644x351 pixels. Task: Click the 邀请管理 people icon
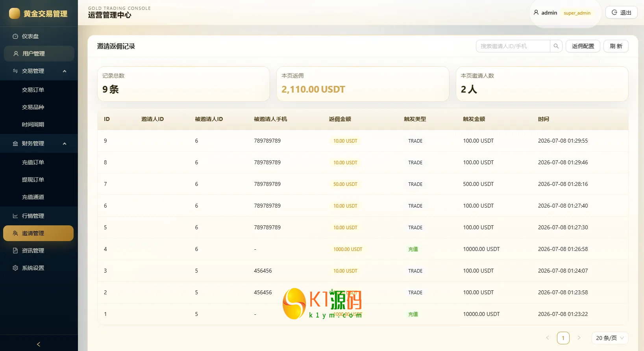15,233
